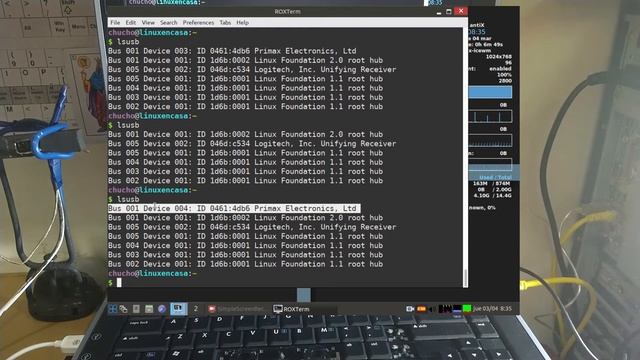The height and width of the screenshot is (360, 640).
Task: Click the second quick-launch icon beside start menu
Action: [123, 309]
